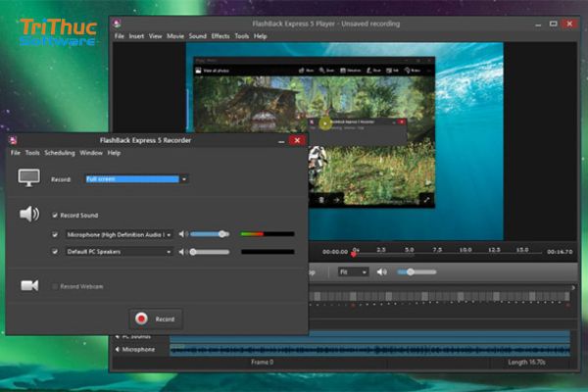Screen dimensions: 588x392
Task: Click the trash delete icon in recorded video
Action: click(321, 200)
